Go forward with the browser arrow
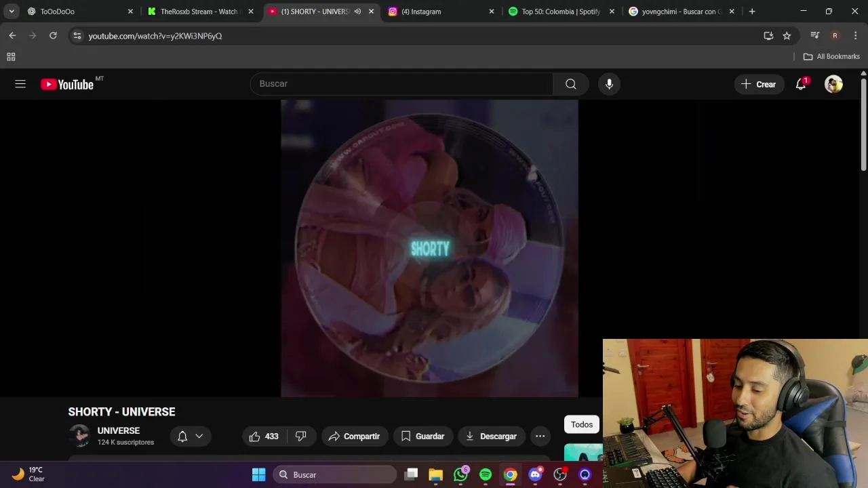 33,35
